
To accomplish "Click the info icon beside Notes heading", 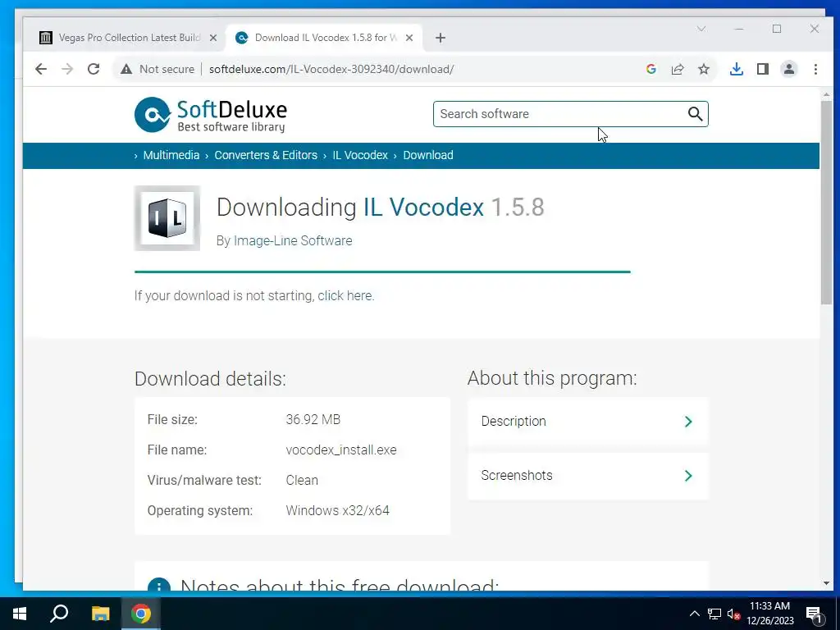I will pos(158,584).
